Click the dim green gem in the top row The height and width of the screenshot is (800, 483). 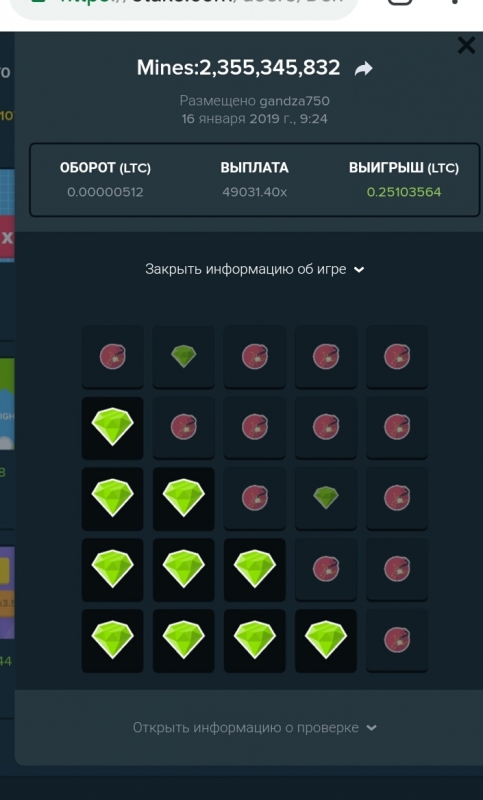[184, 356]
